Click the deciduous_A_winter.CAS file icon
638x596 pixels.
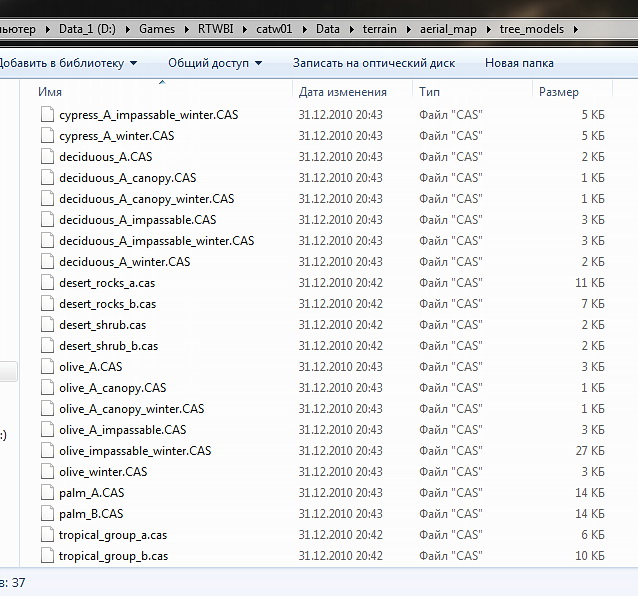point(47,262)
